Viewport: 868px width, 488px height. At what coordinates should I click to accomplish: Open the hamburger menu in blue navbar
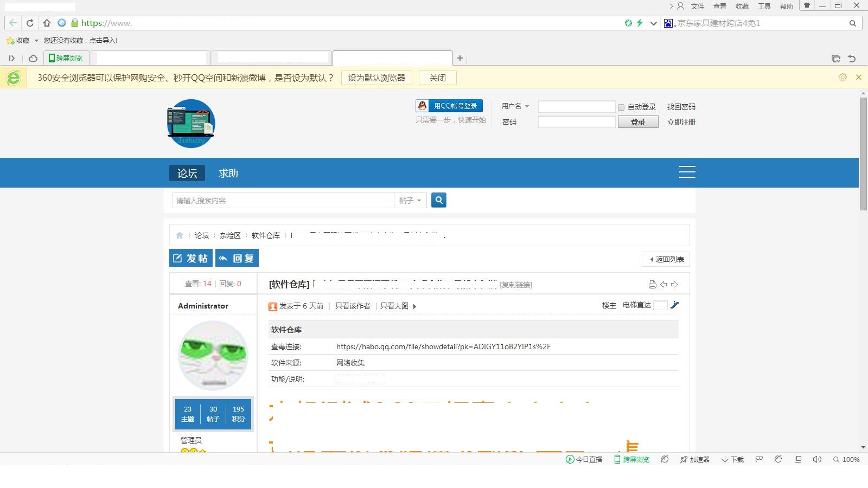coord(687,172)
